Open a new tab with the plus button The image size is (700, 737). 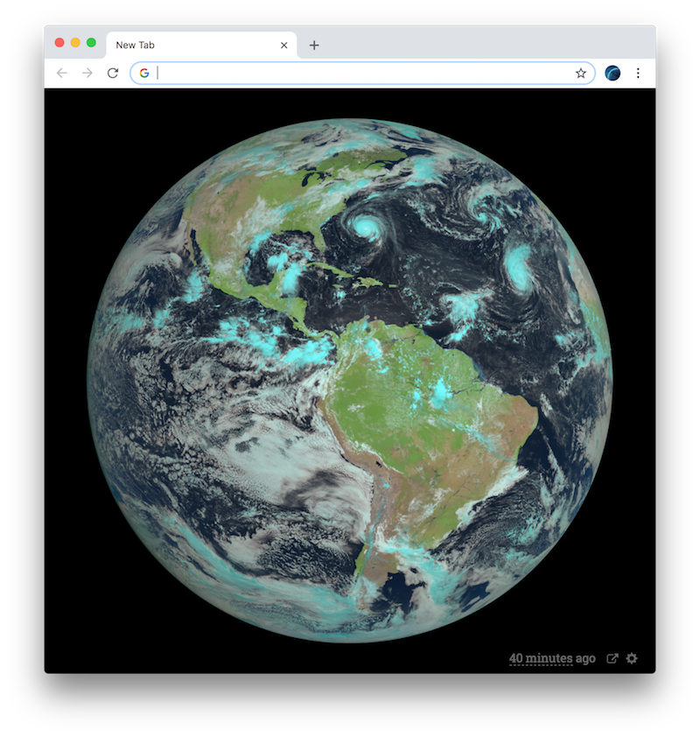314,46
